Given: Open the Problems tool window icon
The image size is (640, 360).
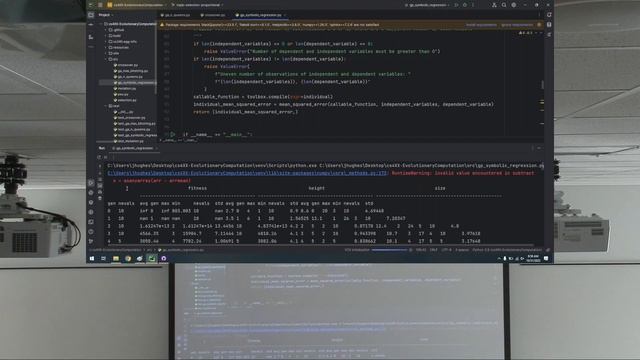Looking at the screenshot, I should point(91,231).
